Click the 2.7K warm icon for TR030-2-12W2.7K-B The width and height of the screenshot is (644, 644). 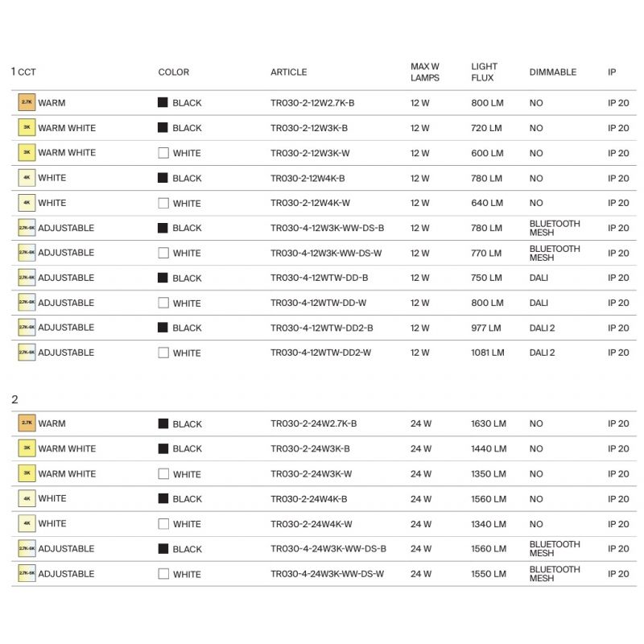click(27, 103)
